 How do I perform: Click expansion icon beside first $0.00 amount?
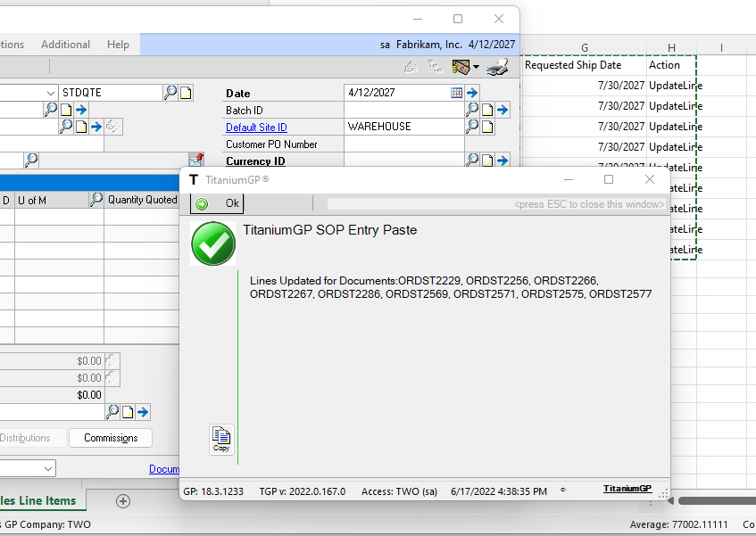(x=112, y=360)
